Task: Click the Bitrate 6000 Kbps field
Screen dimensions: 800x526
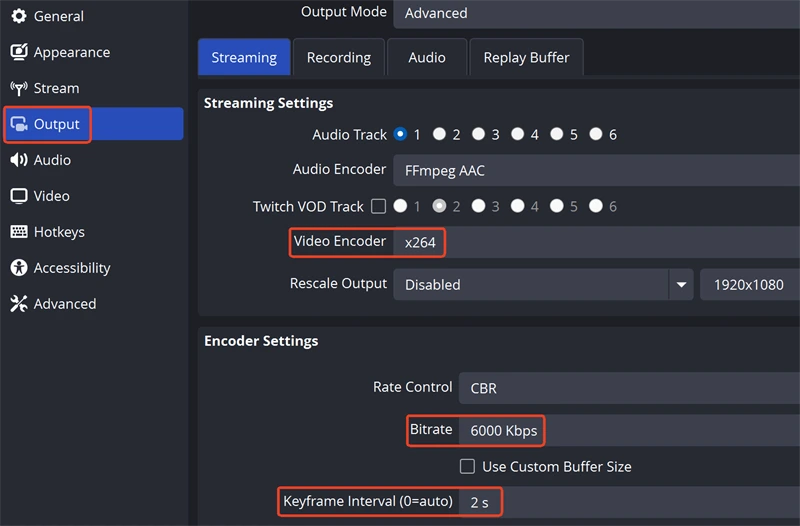Action: click(629, 431)
